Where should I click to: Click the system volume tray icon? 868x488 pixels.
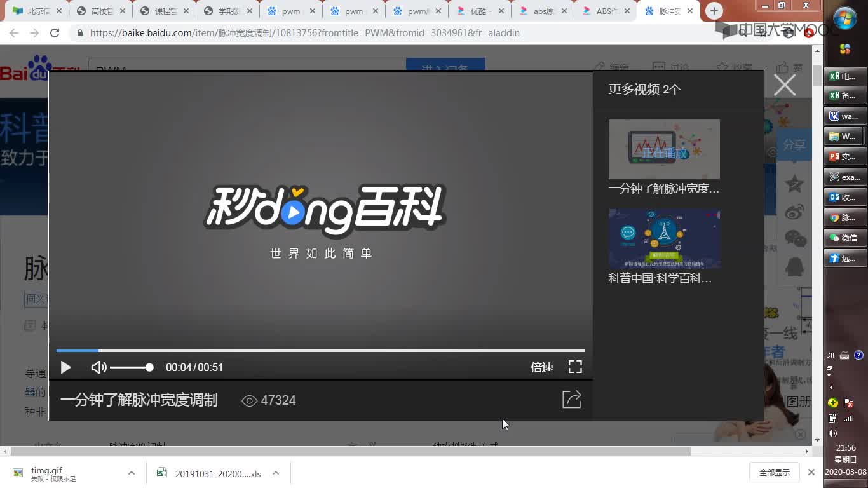(833, 433)
